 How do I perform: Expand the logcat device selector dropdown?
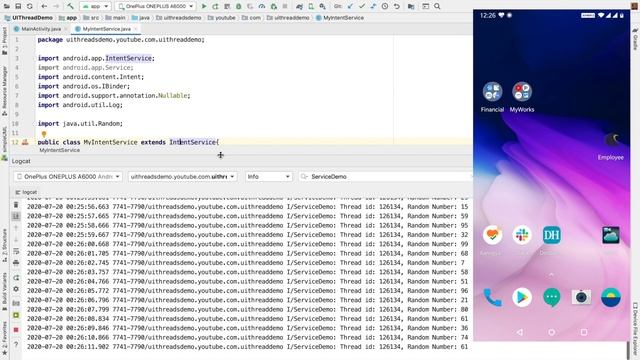pos(68,177)
